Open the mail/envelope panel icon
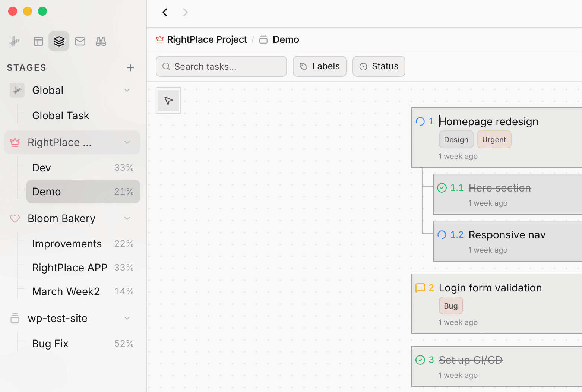 tap(80, 41)
